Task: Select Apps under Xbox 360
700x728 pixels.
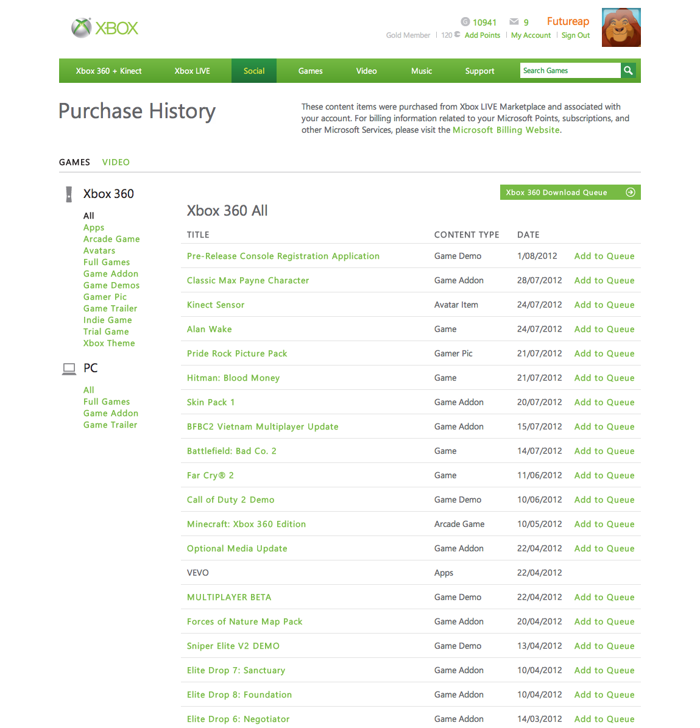Action: pyautogui.click(x=94, y=227)
